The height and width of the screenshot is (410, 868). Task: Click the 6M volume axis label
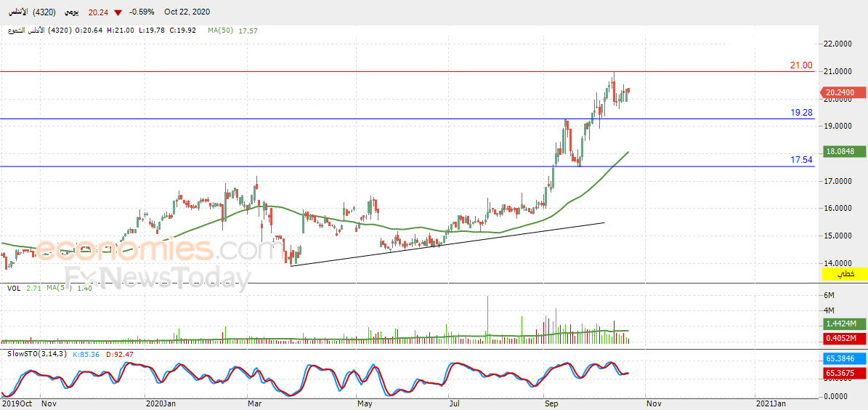point(830,295)
